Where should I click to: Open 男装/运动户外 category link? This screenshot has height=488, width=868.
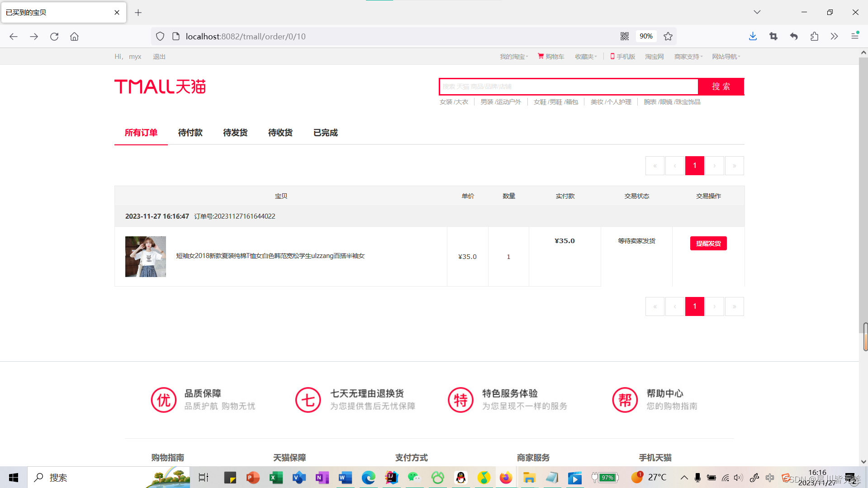click(501, 102)
